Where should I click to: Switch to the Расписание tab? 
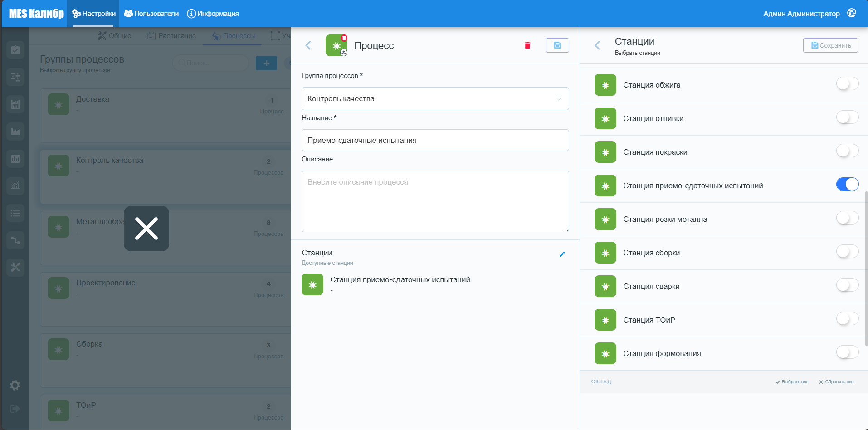click(x=172, y=36)
